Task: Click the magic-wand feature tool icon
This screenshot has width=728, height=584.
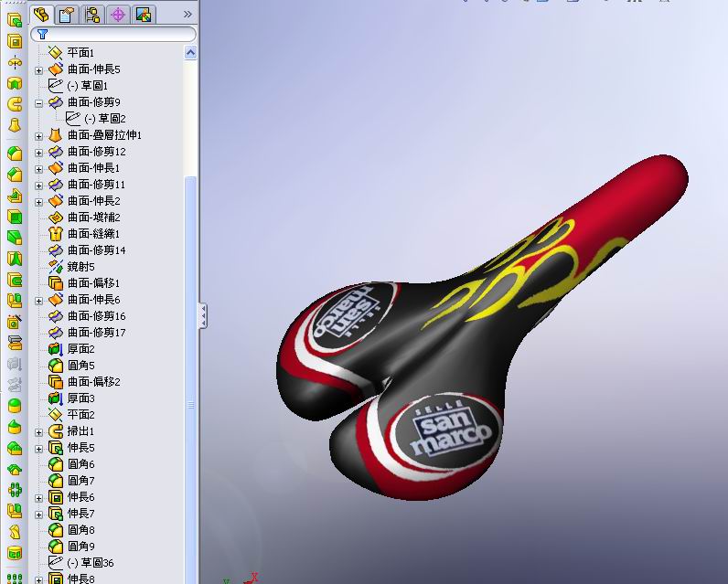Action: click(x=15, y=322)
